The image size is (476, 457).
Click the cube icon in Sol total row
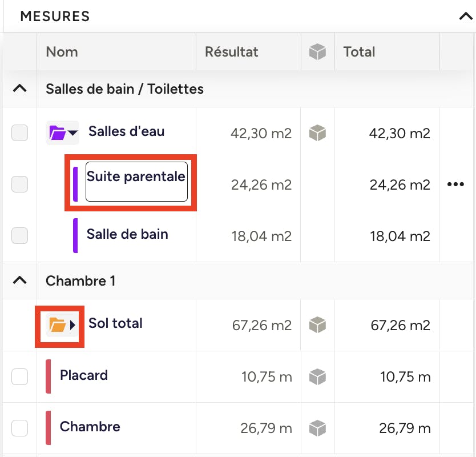[317, 325]
